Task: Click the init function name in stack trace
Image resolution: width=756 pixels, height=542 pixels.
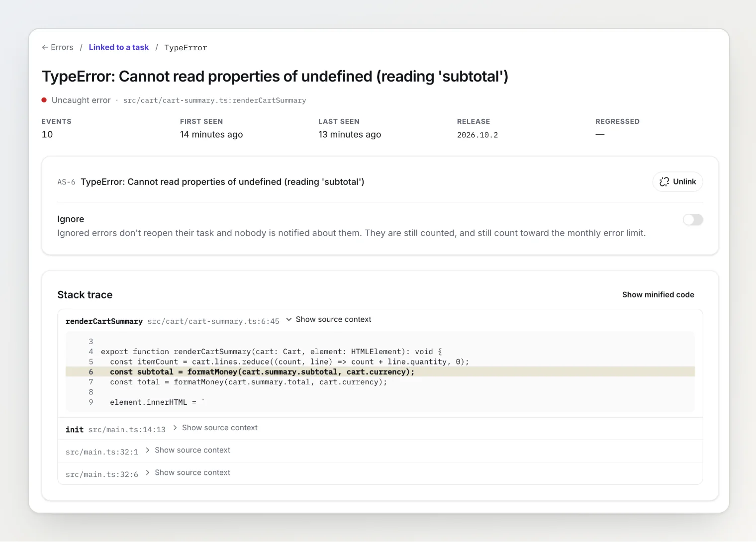Action: [x=75, y=430]
